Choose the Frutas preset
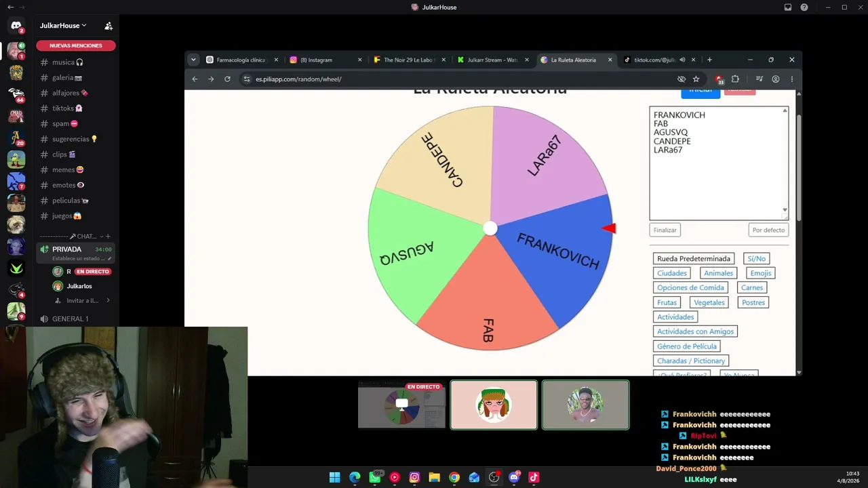Screen dimensions: 868x488 pos(667,302)
